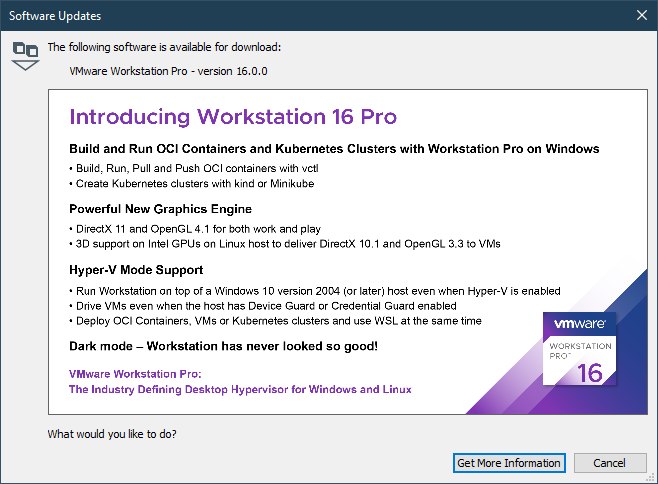The image size is (658, 484).
Task: Click 'Powerful New Graphics Engine' heading
Action: 160,209
